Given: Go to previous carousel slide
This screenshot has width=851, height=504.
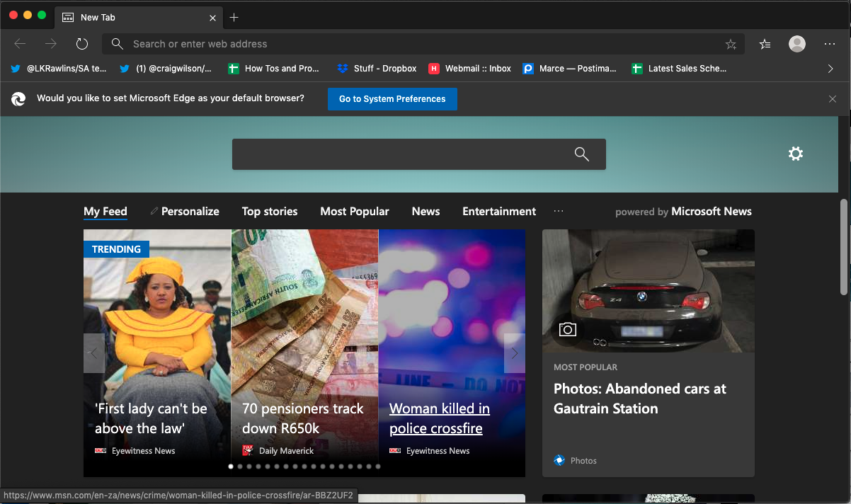Looking at the screenshot, I should coord(94,353).
